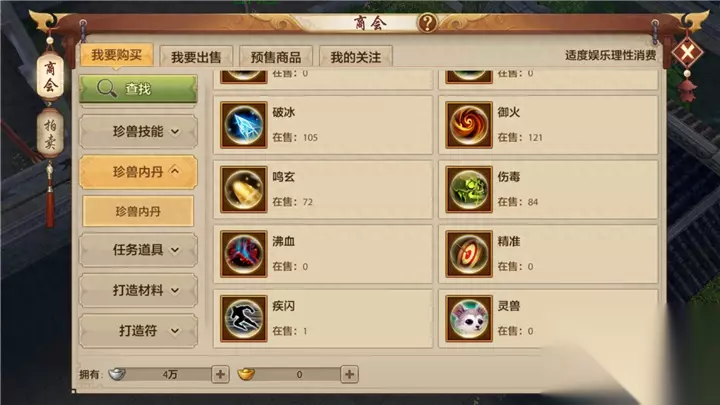Select the 破冰 ice skill icon
Image resolution: width=720 pixels, height=405 pixels.
243,125
